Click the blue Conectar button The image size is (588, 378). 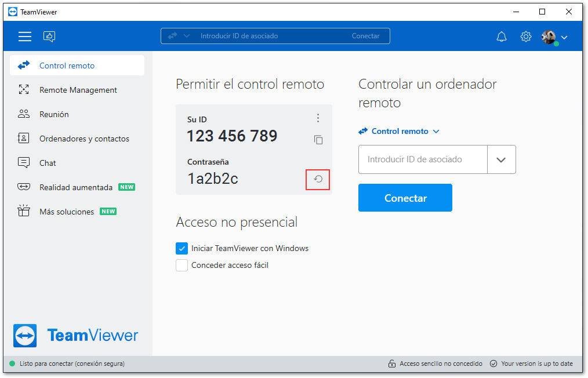pos(405,198)
